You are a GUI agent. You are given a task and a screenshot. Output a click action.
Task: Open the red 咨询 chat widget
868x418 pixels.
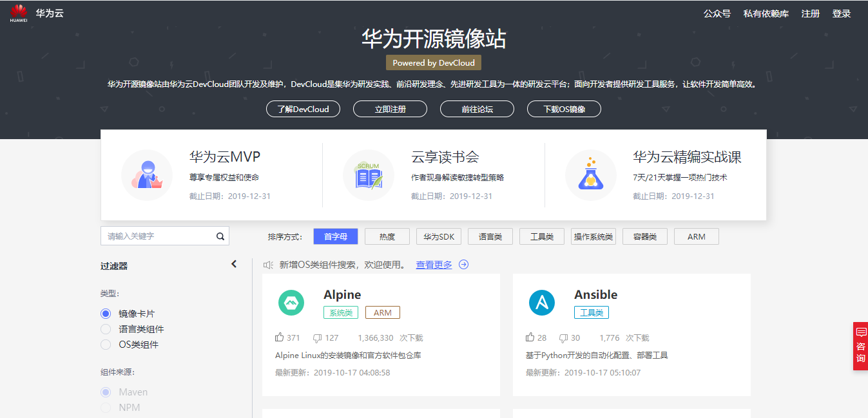[860, 346]
